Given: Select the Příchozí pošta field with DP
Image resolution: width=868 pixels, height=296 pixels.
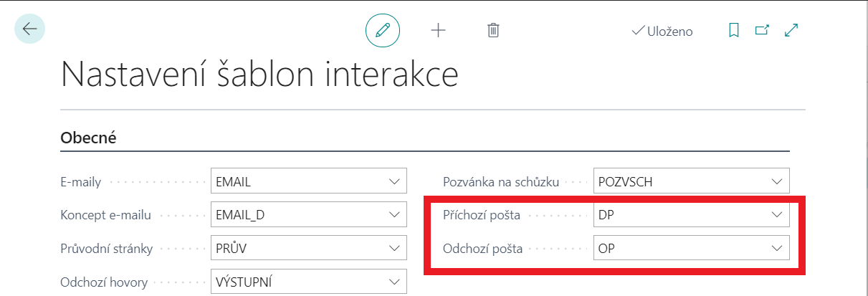Looking at the screenshot, I should (x=679, y=215).
